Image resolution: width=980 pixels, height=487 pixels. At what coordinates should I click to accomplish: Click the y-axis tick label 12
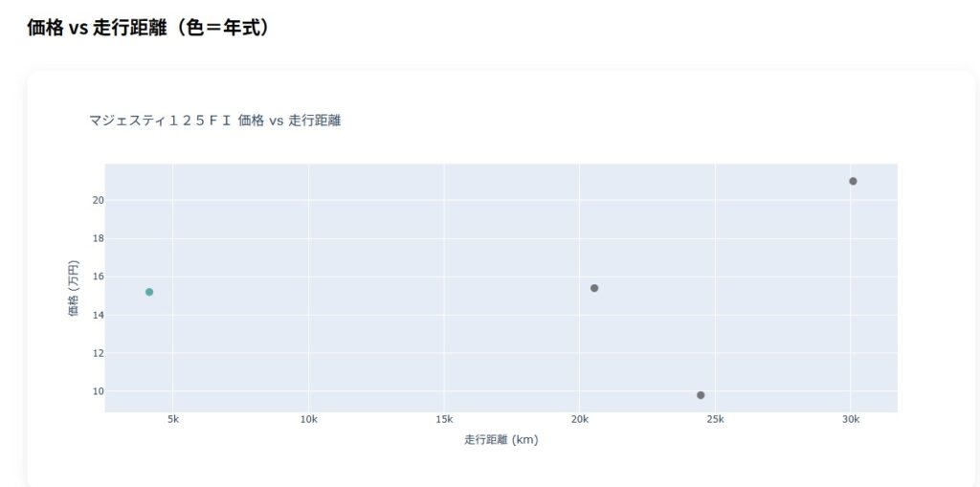(99, 353)
